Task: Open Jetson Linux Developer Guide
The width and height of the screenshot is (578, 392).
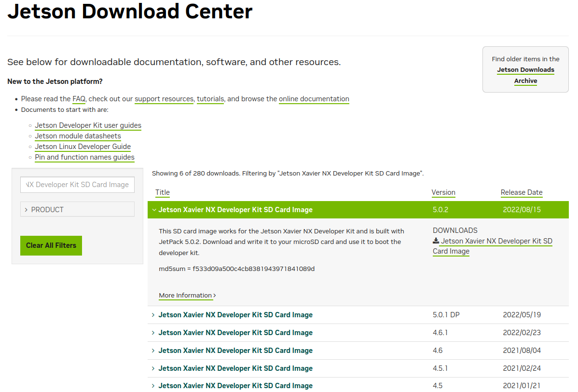Action: tap(83, 147)
